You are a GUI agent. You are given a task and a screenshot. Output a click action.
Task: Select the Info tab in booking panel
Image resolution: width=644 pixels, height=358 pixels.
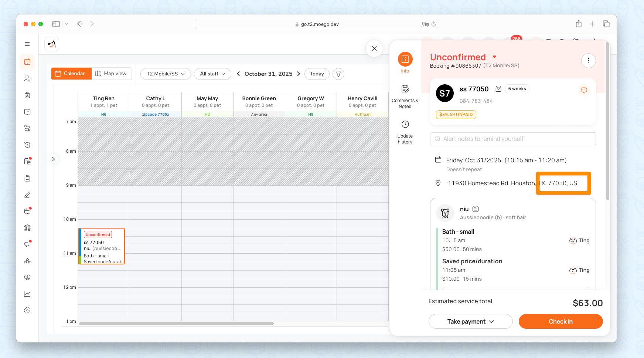405,62
